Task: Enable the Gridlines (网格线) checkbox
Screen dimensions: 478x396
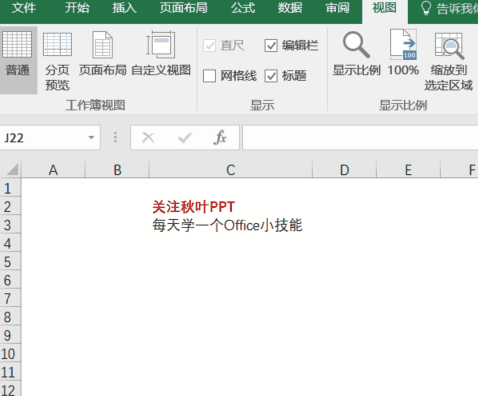Action: [x=209, y=76]
